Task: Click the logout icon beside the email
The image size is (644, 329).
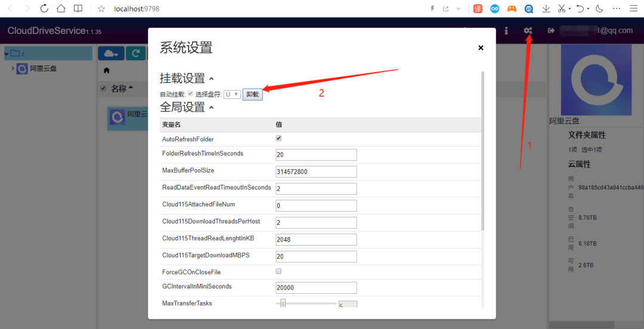Action: coord(551,30)
